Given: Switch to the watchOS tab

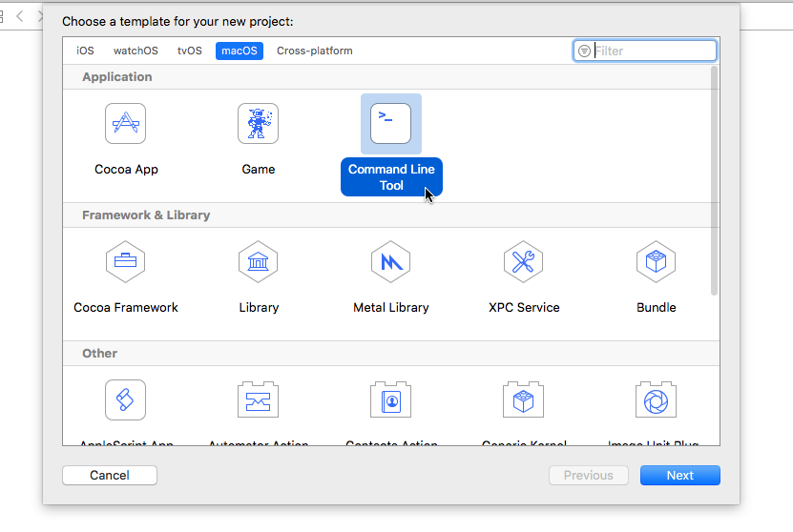Looking at the screenshot, I should pyautogui.click(x=136, y=51).
